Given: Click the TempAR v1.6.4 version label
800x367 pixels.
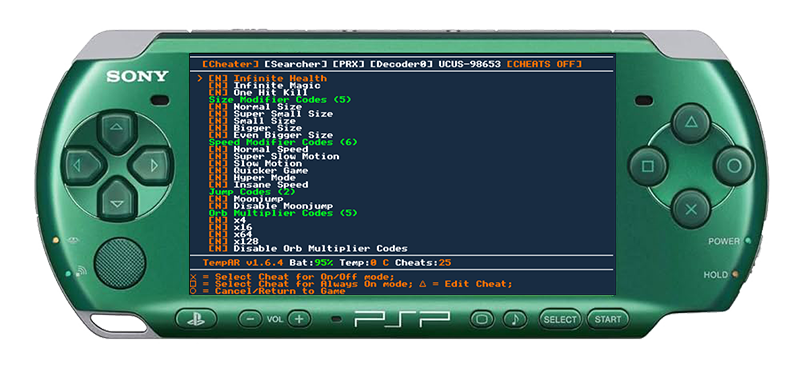Looking at the screenshot, I should [244, 263].
